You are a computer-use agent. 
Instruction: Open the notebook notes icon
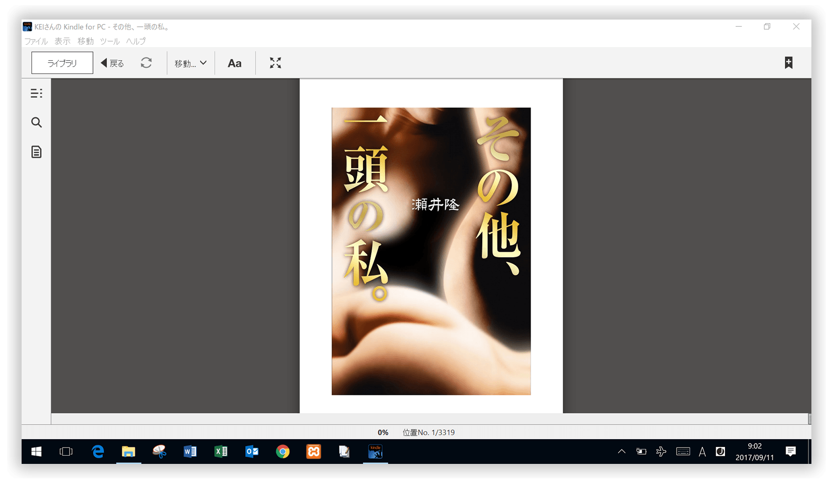pos(36,152)
